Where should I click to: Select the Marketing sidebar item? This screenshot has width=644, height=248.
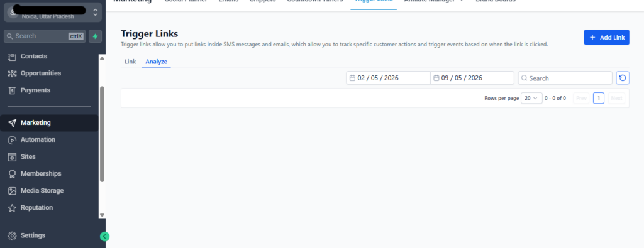[x=49, y=122]
